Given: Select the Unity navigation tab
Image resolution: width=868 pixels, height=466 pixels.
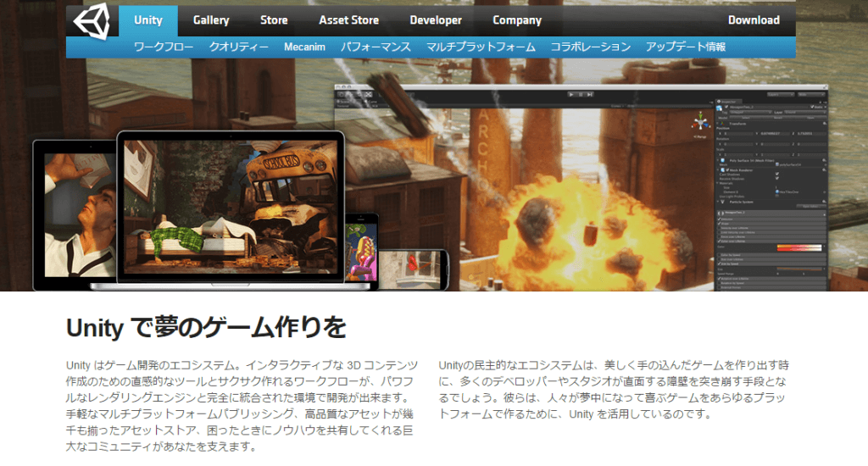Looking at the screenshot, I should pyautogui.click(x=148, y=20).
